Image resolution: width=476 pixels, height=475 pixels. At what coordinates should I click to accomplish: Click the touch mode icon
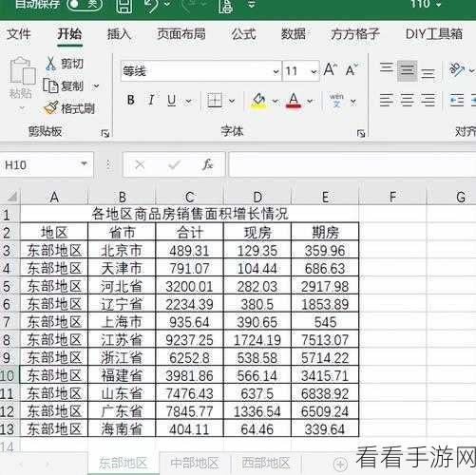pyautogui.click(x=225, y=6)
